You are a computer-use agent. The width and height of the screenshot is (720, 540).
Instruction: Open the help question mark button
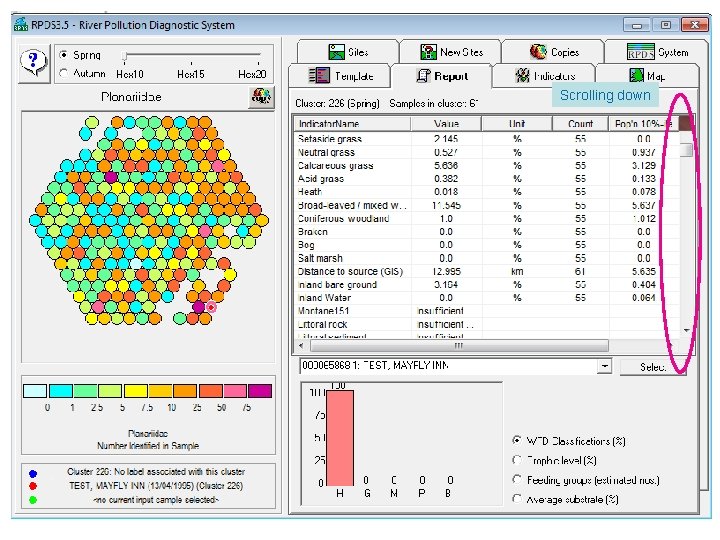[34, 64]
